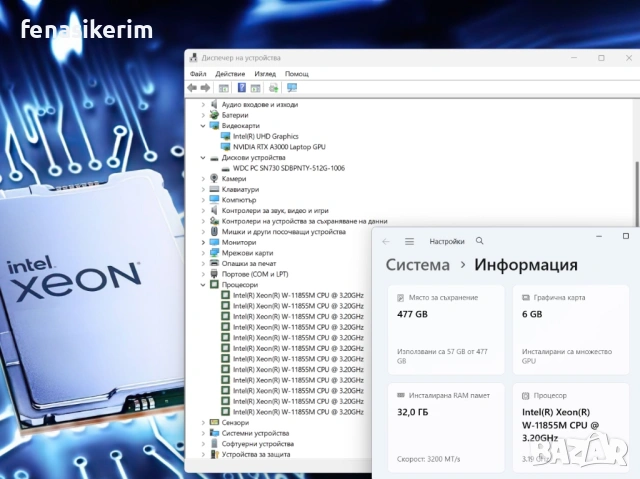Click the Back arrow in Device Manager toolbar
The image size is (640, 479).
point(192,88)
